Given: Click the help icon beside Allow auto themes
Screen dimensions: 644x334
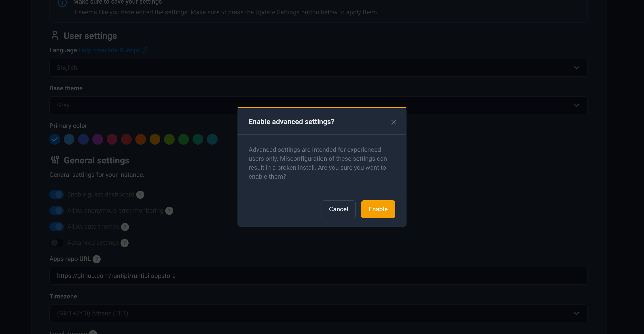Looking at the screenshot, I should 125,227.
